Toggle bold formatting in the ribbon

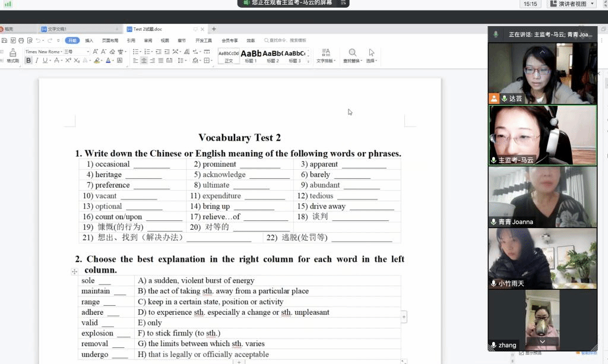tap(28, 61)
